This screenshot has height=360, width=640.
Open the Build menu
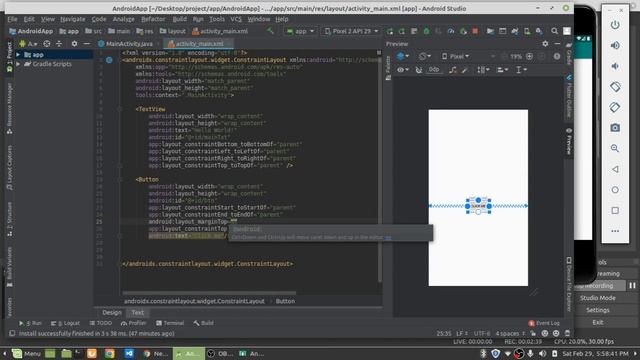click(x=180, y=19)
